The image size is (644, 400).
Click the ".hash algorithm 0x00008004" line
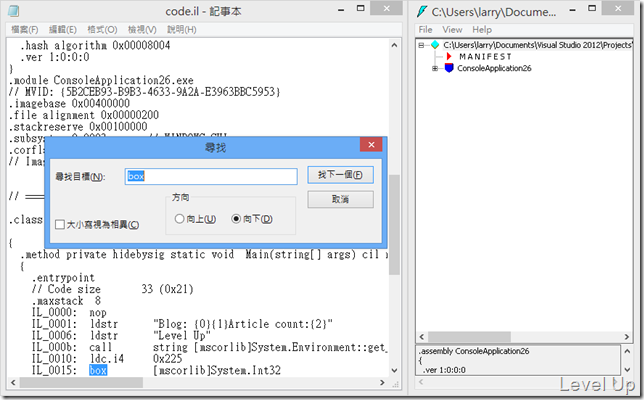coord(95,45)
